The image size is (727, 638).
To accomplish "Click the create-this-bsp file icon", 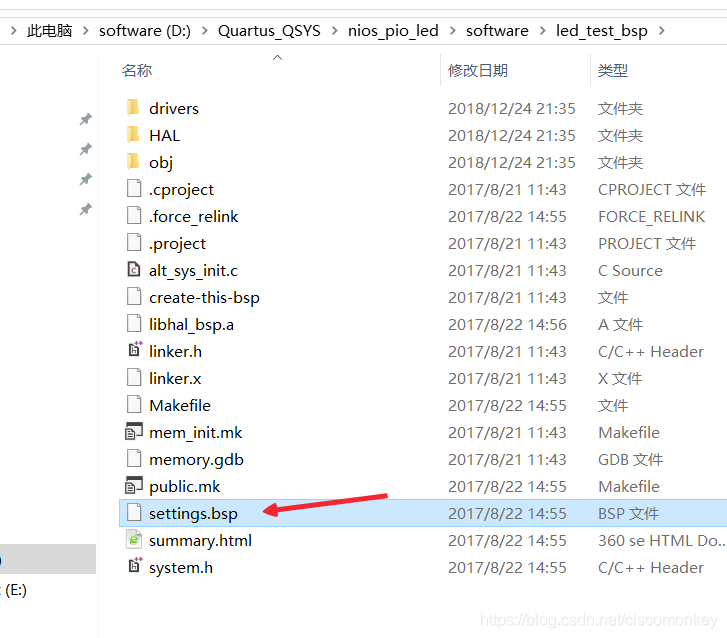I will point(134,296).
